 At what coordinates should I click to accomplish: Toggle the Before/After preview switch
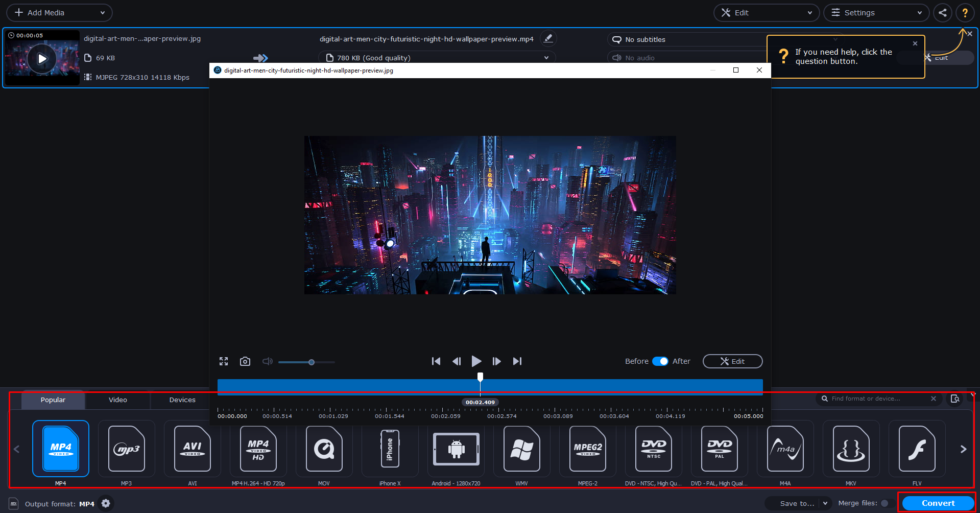[x=660, y=361]
